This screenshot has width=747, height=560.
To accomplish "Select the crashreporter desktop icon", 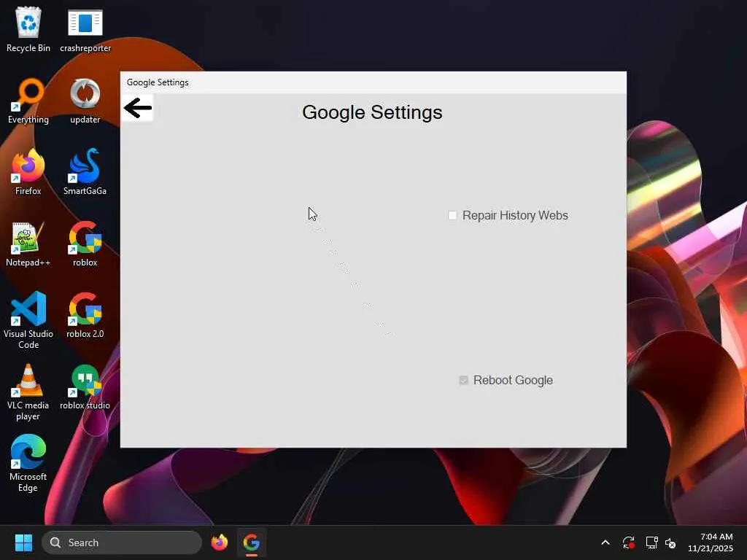I will [85, 29].
